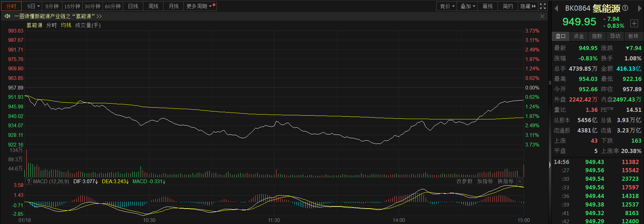Open the 叠加 overlay dropdown
This screenshot has height=224, width=644.
(467, 6)
